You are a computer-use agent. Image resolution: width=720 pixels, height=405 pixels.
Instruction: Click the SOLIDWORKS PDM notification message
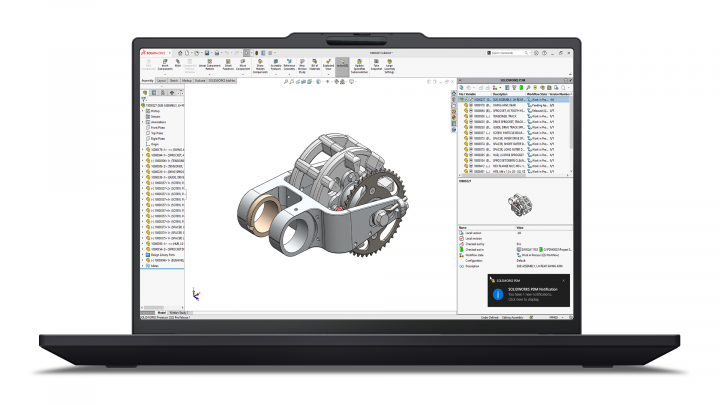(x=533, y=294)
